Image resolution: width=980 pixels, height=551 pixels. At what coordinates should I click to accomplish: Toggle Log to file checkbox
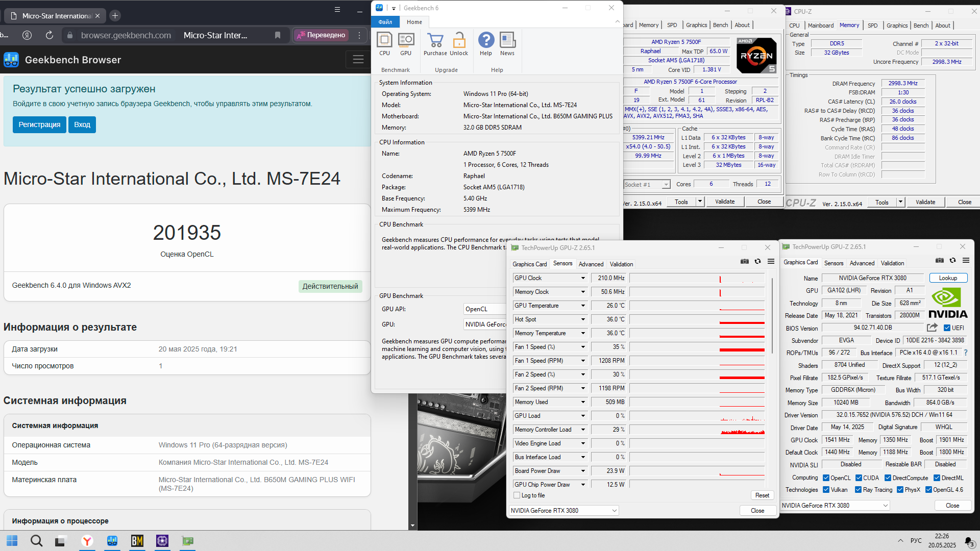click(517, 495)
